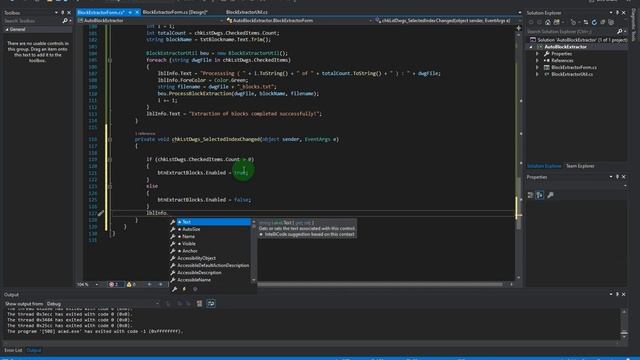Click Pending Changes filter icon in Solution Explorer
The height and width of the screenshot is (360, 640).
point(574,22)
